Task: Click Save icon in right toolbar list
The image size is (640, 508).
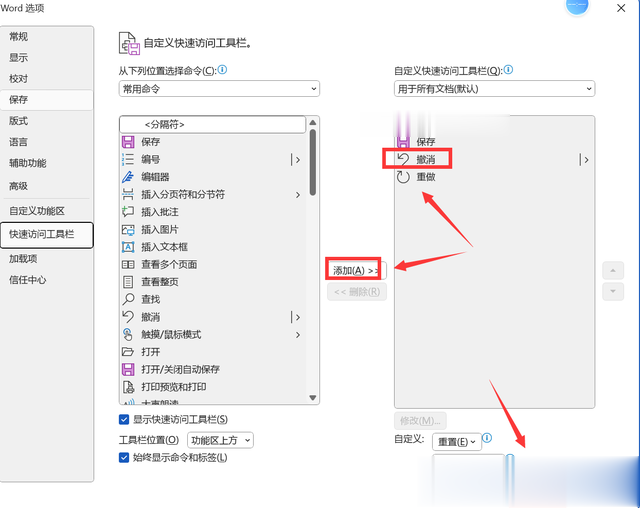Action: (403, 142)
